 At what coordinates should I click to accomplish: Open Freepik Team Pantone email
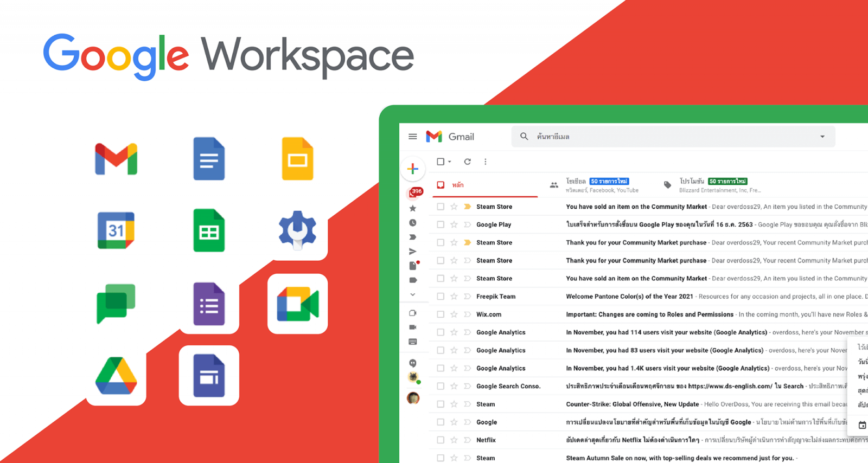[648, 297]
